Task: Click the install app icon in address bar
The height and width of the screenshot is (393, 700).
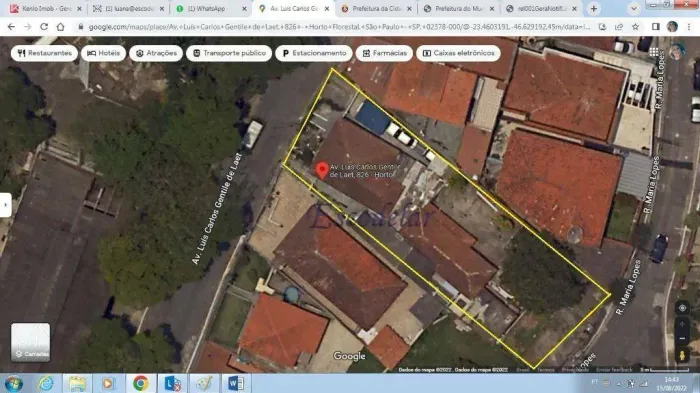Action: pyautogui.click(x=602, y=27)
